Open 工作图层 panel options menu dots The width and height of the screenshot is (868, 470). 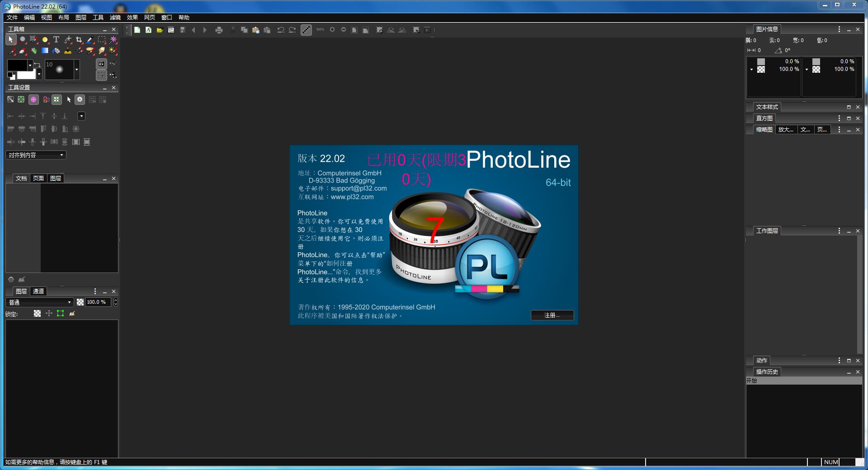tap(840, 230)
